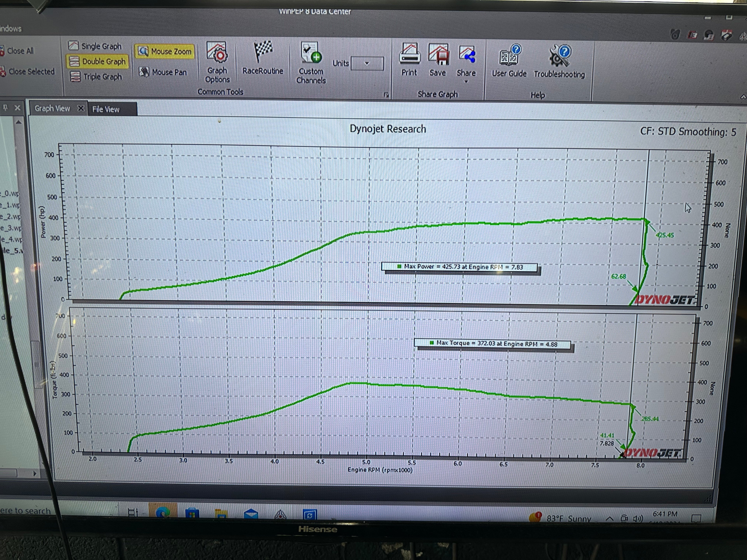The width and height of the screenshot is (747, 560).
Task: Expand the Share dropdown arrow
Action: (466, 82)
